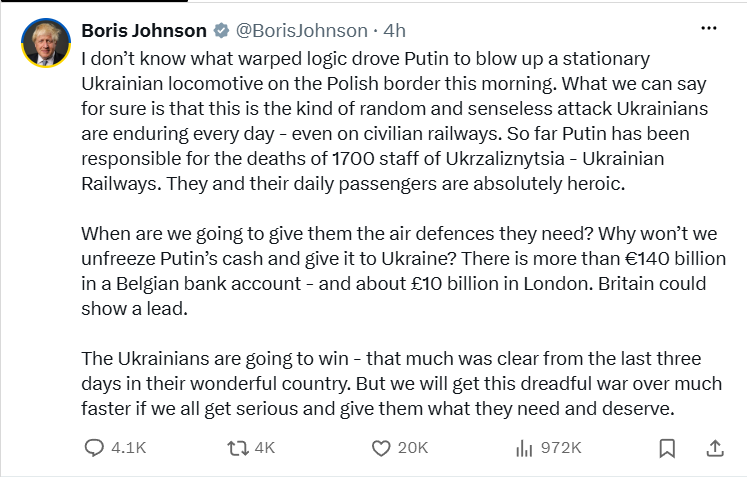Click the 4.1K replies count
The width and height of the screenshot is (747, 477).
129,448
